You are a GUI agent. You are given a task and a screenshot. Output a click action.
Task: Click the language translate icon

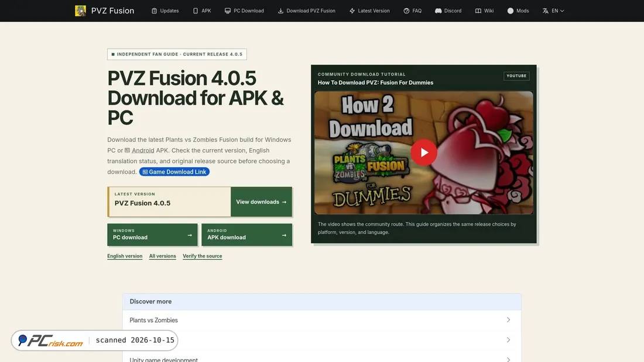pyautogui.click(x=546, y=11)
